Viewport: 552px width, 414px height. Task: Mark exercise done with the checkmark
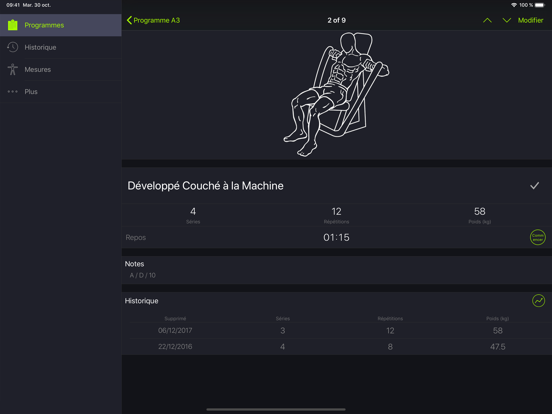(x=534, y=186)
